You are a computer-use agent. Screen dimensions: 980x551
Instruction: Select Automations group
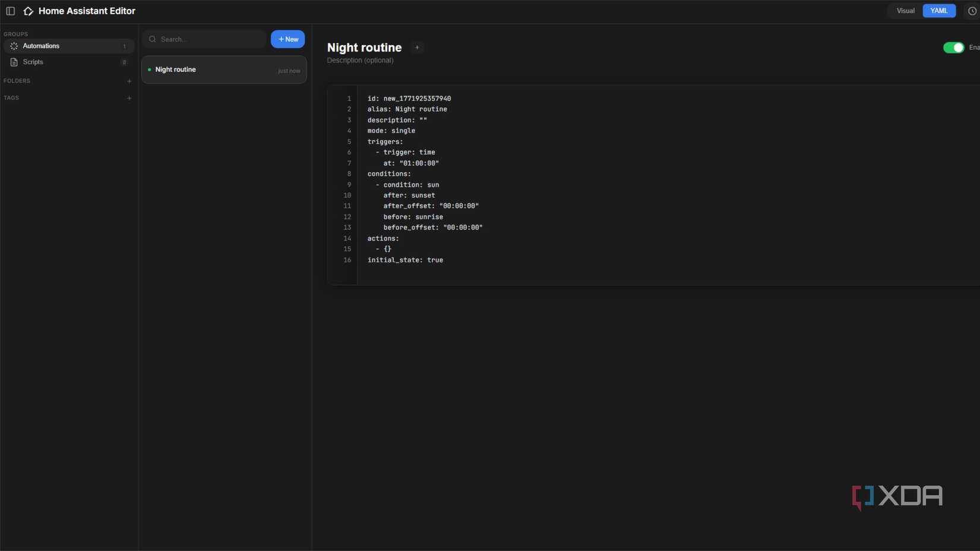[x=69, y=46]
